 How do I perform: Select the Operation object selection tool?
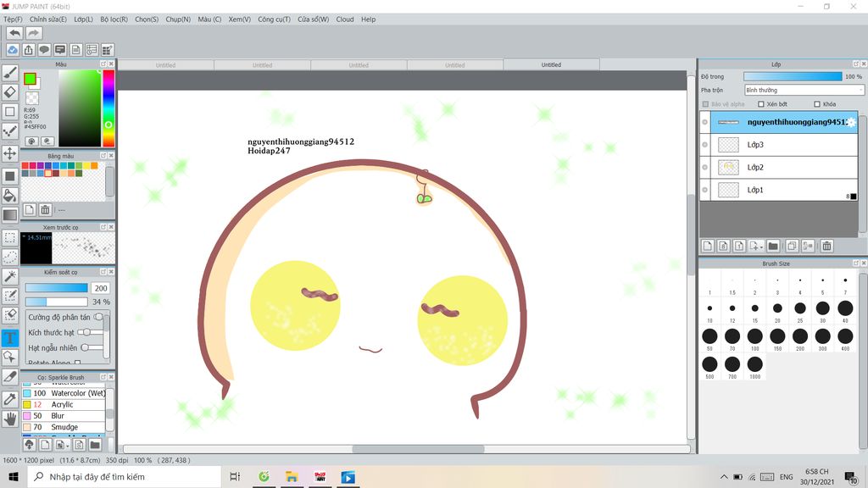click(x=10, y=357)
